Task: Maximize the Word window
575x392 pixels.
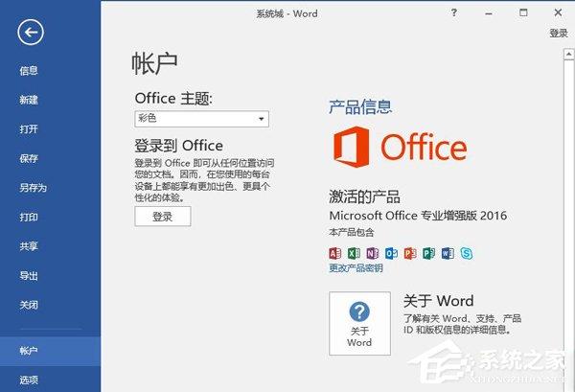Action: click(523, 12)
